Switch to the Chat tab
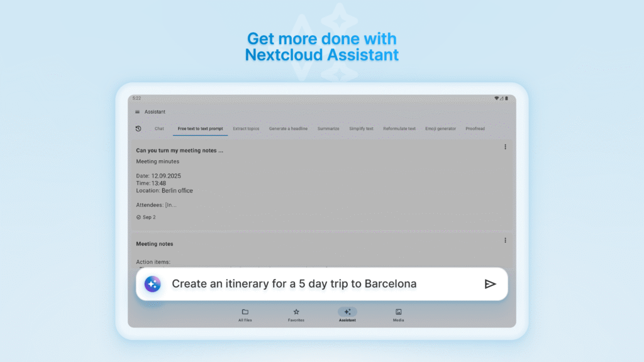 (x=159, y=128)
